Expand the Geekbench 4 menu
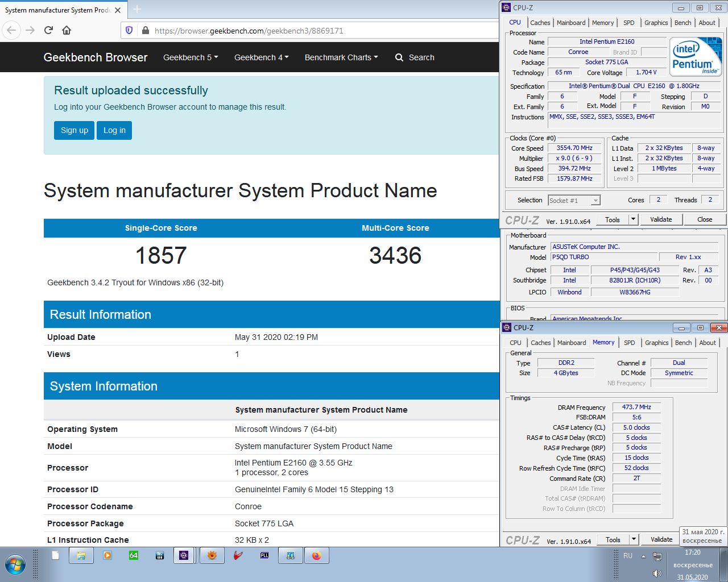Screen dimensions: 728x582 coord(262,57)
